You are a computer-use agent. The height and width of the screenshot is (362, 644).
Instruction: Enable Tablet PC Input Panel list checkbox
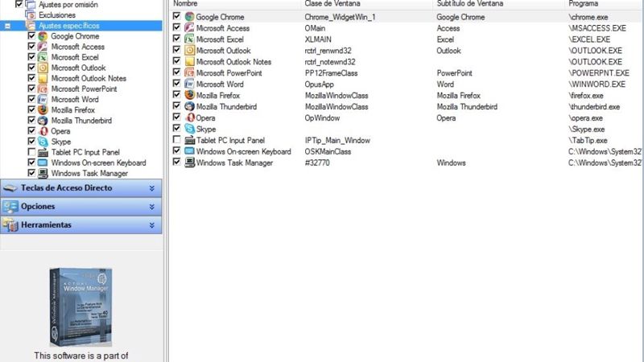pos(176,139)
